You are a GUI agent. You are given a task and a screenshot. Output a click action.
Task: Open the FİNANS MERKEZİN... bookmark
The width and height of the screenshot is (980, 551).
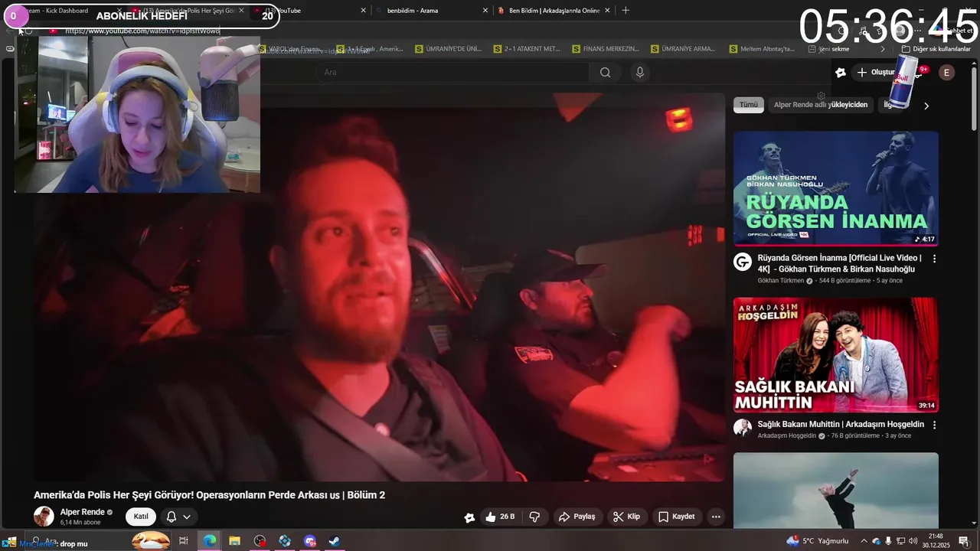(605, 49)
